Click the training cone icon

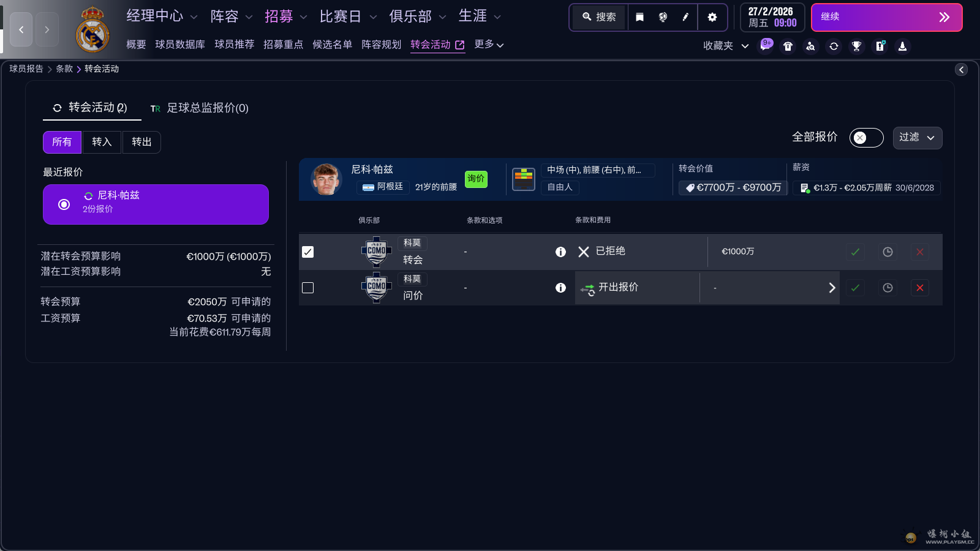pos(902,46)
